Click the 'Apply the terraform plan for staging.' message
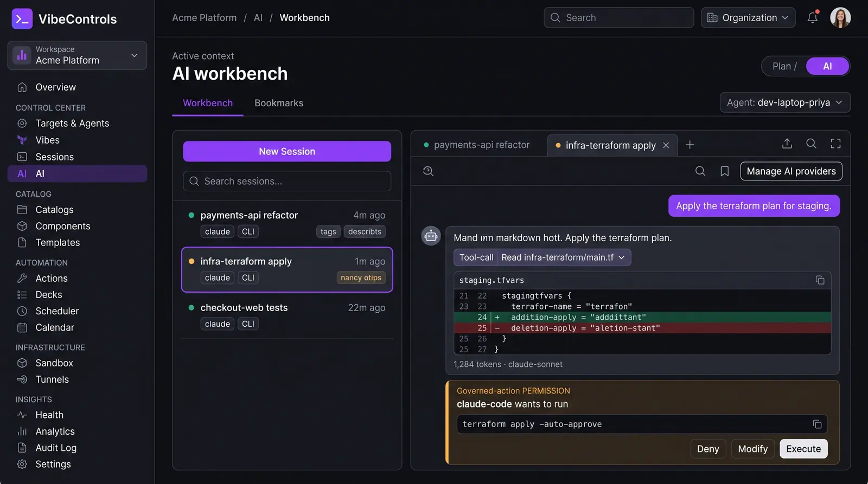 click(754, 206)
